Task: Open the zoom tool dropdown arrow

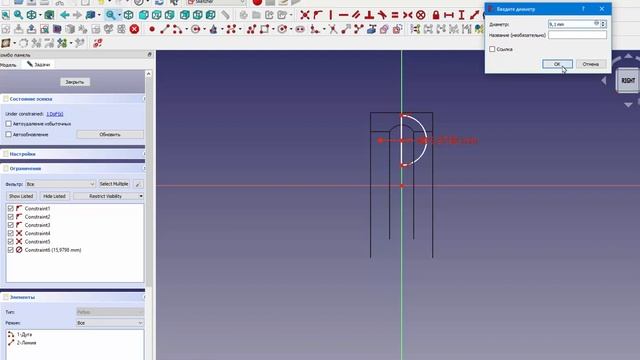Action: (119, 16)
